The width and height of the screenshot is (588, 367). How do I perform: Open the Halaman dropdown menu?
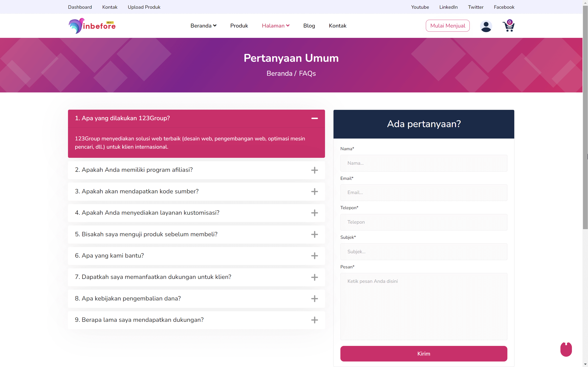tap(276, 25)
